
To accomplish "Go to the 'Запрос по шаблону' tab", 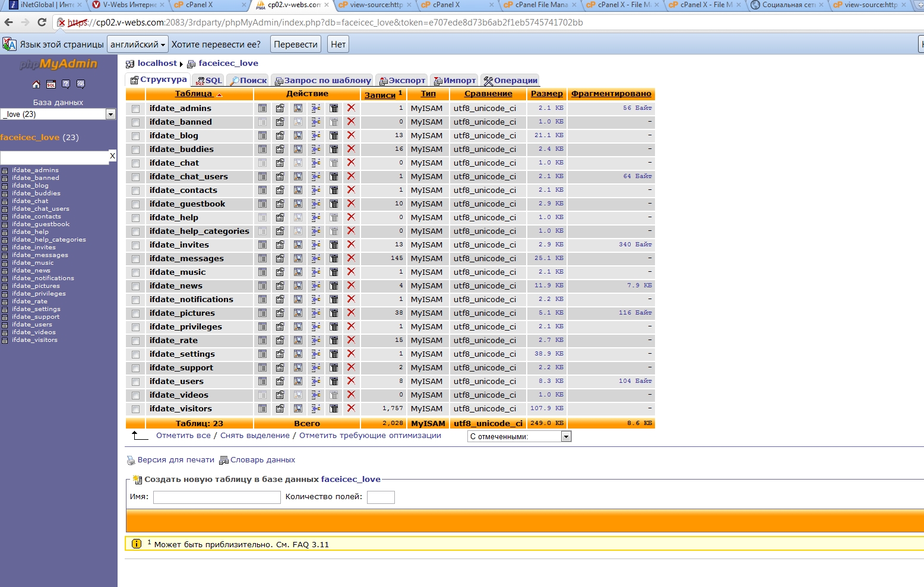I will (x=323, y=81).
